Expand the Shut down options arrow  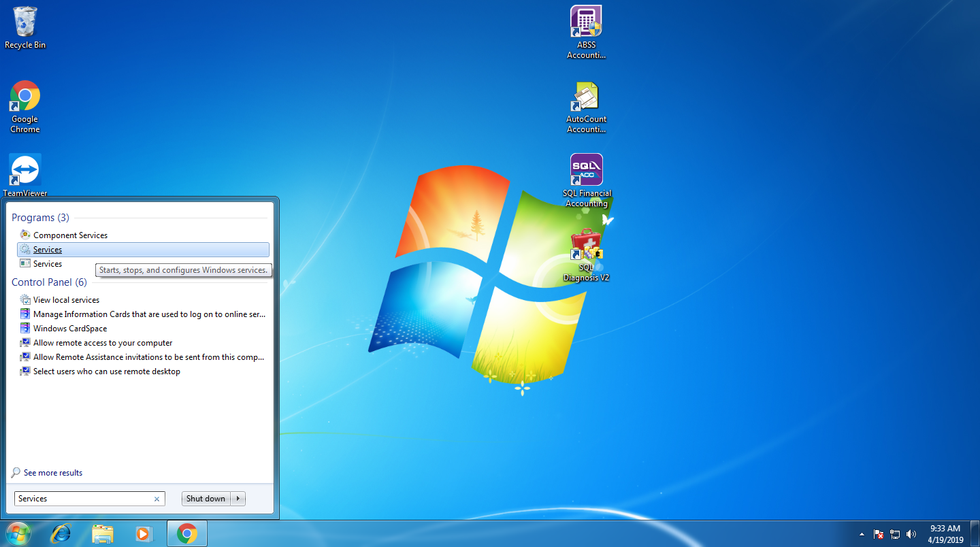pyautogui.click(x=238, y=499)
